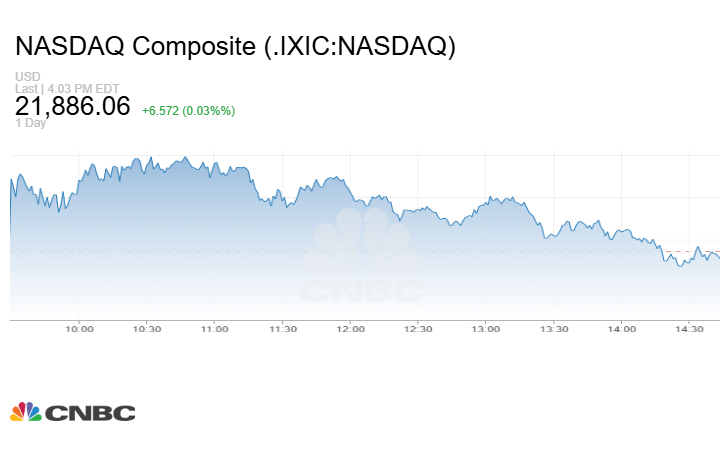Select the 21,886.06 last price value
Image resolution: width=720 pixels, height=450 pixels.
(x=73, y=106)
